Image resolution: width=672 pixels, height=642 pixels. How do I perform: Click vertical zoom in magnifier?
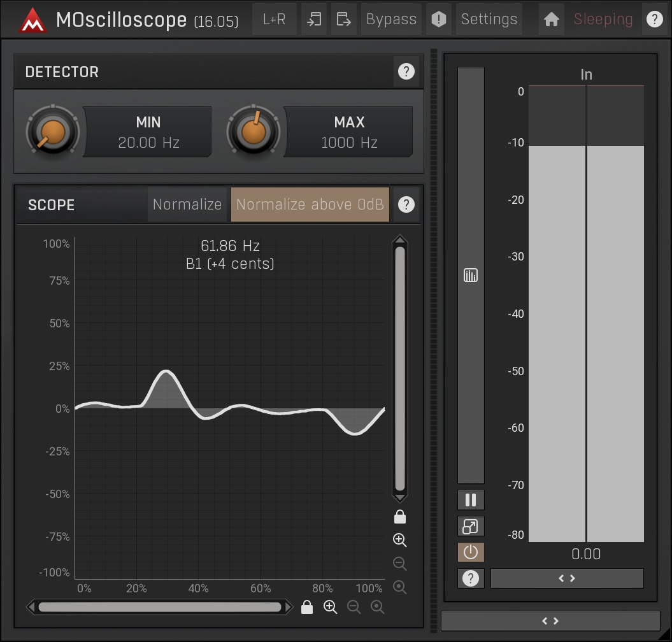[x=400, y=540]
